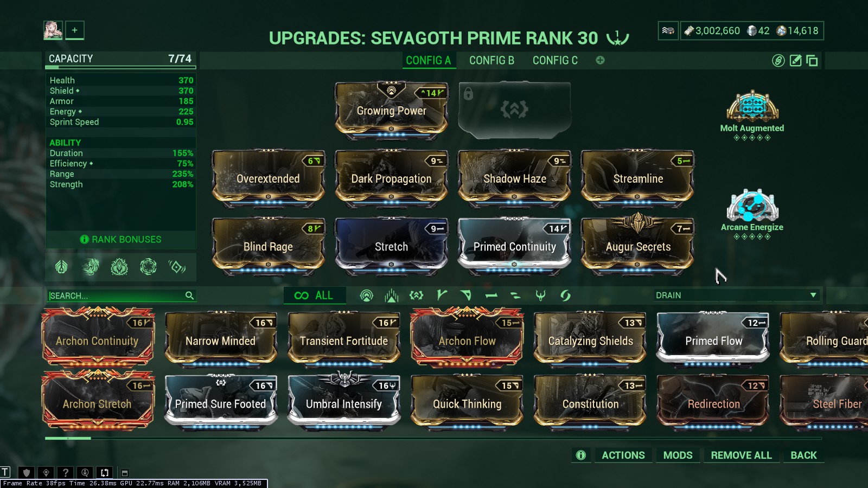Image resolution: width=868 pixels, height=488 pixels.
Task: Expand the RANK BONUSES info
Action: tap(121, 239)
